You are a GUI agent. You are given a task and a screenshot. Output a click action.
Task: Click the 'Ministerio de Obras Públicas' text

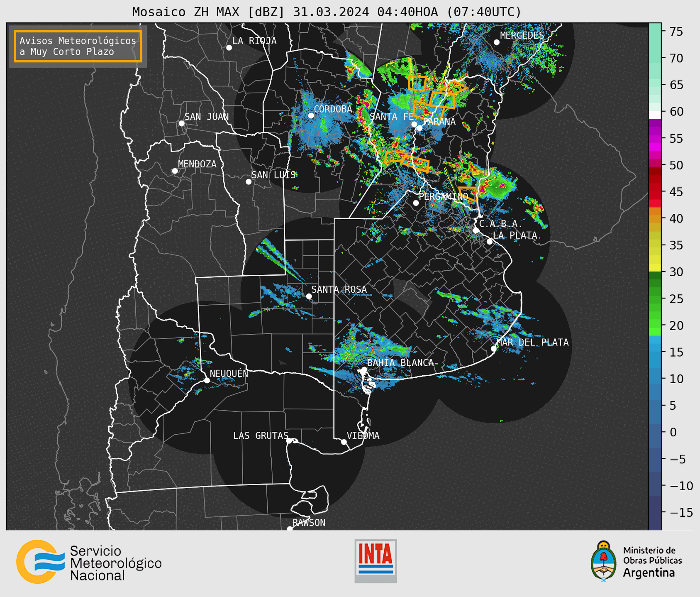pyautogui.click(x=652, y=555)
